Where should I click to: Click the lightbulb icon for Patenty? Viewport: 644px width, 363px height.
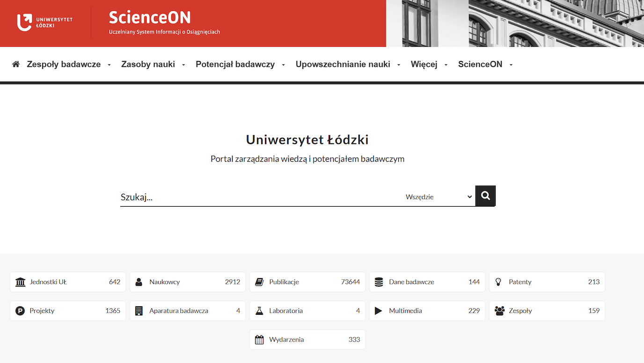click(498, 282)
